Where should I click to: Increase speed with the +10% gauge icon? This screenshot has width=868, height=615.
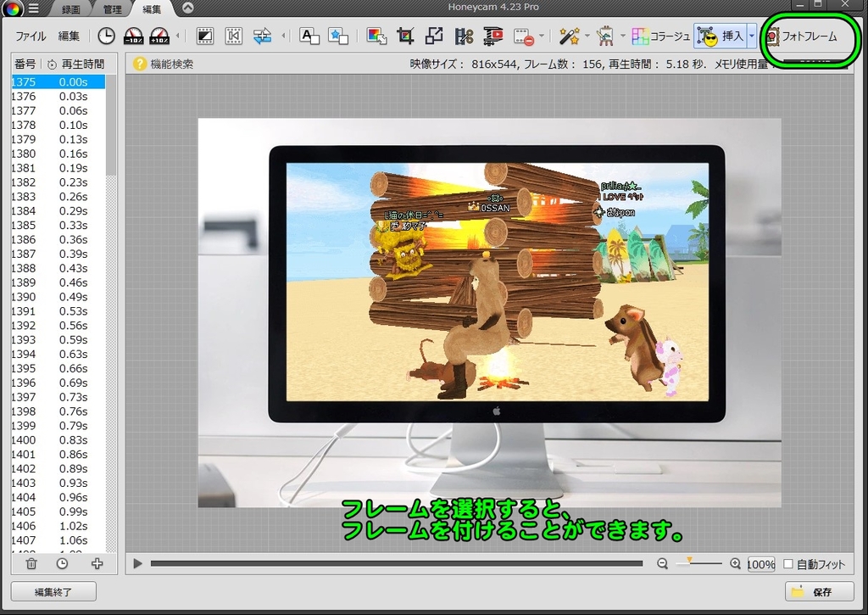(159, 36)
